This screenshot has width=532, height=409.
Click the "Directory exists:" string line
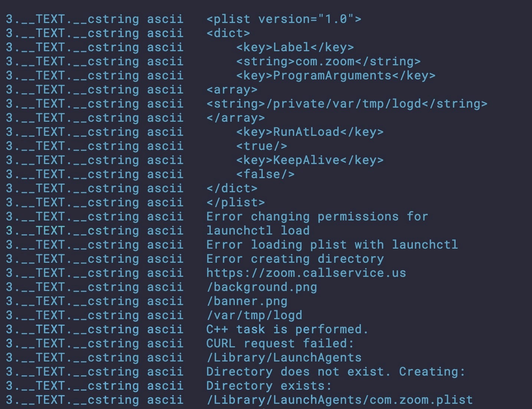[269, 386]
